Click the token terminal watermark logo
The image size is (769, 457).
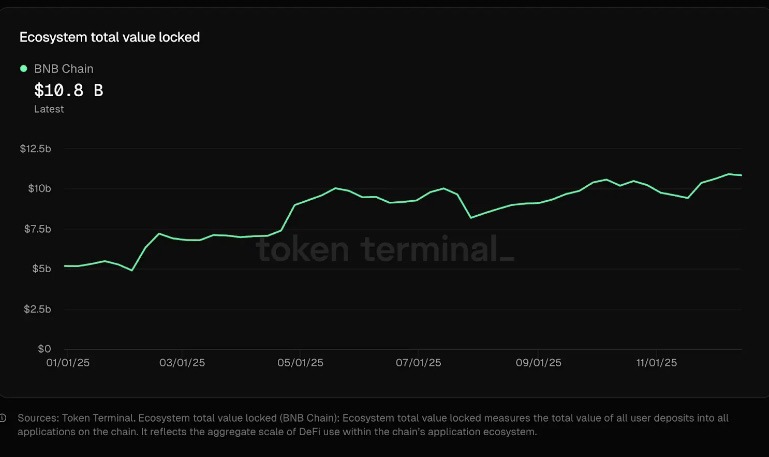(x=385, y=248)
